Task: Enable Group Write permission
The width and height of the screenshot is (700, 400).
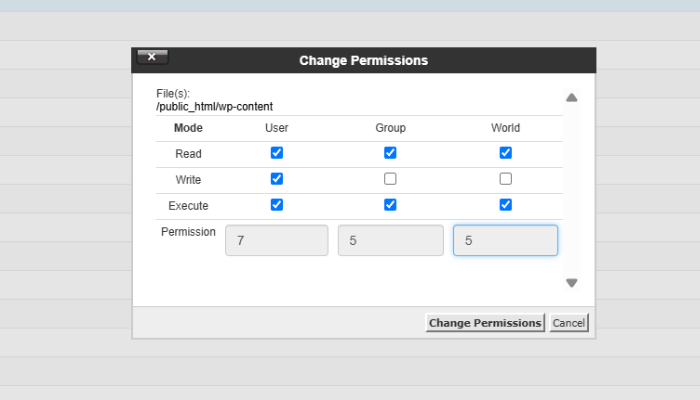Action: pos(390,179)
